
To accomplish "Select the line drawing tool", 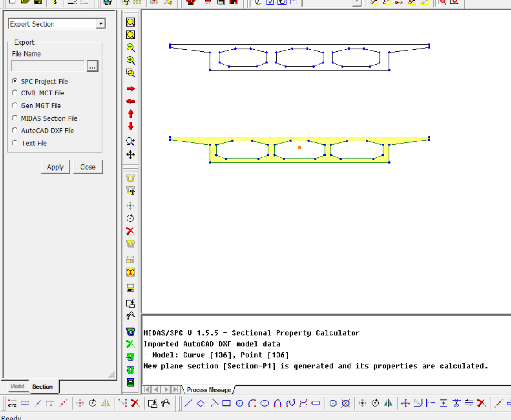I will tap(189, 403).
